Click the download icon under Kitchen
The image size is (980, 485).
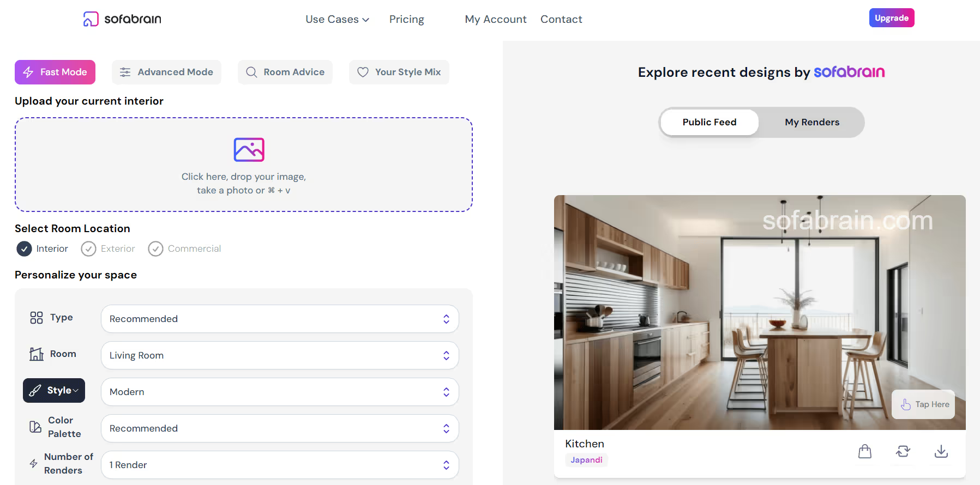click(941, 451)
